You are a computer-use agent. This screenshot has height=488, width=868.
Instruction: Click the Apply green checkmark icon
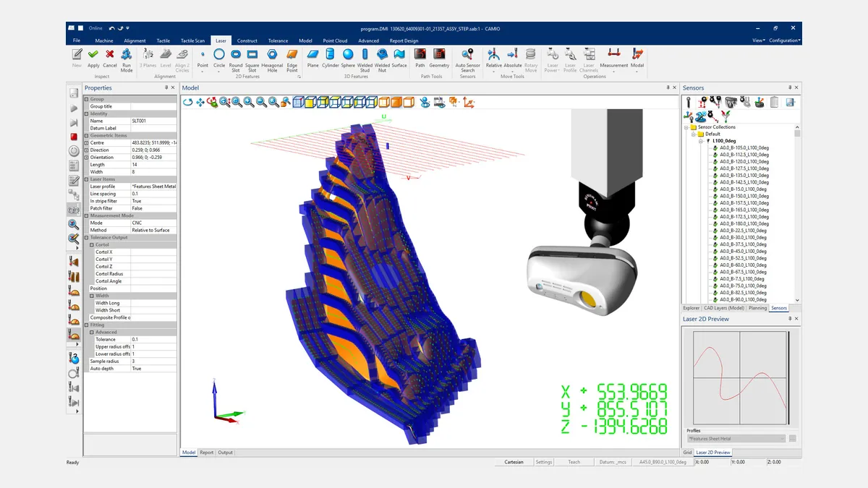pyautogui.click(x=93, y=54)
